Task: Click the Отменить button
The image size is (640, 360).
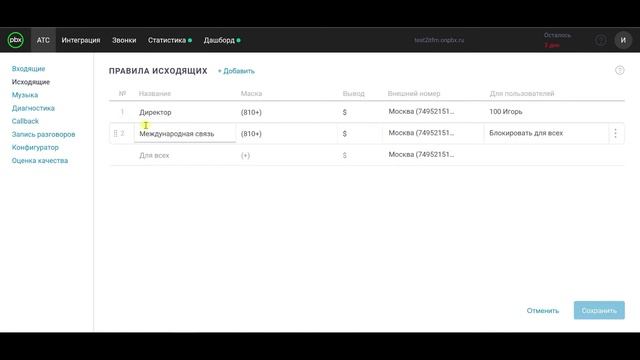Action: (x=542, y=311)
